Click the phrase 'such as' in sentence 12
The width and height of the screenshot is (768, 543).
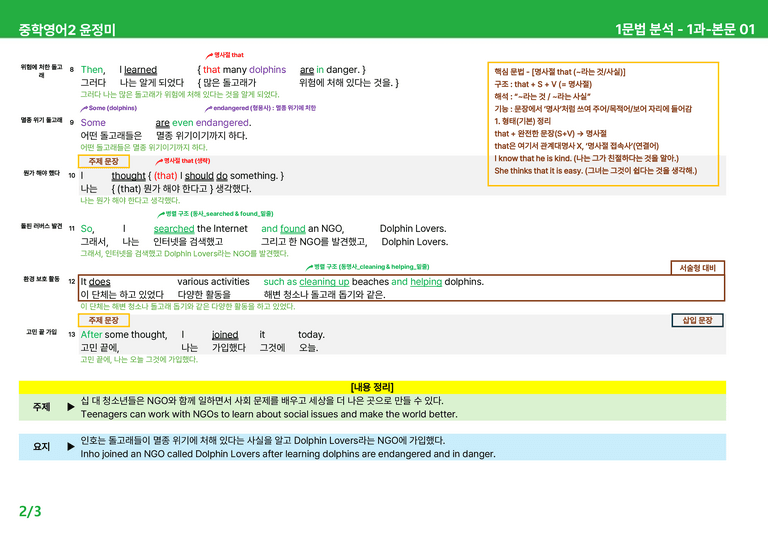point(280,282)
